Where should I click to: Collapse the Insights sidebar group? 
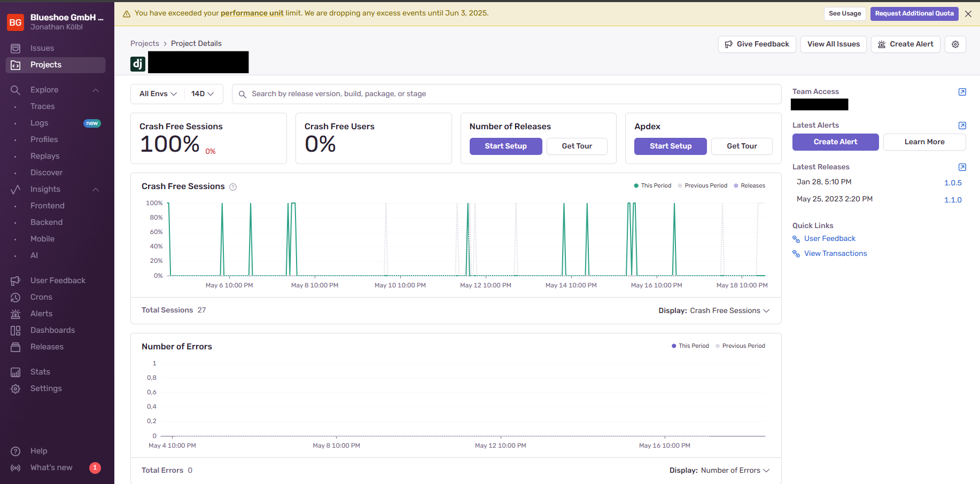click(x=95, y=190)
